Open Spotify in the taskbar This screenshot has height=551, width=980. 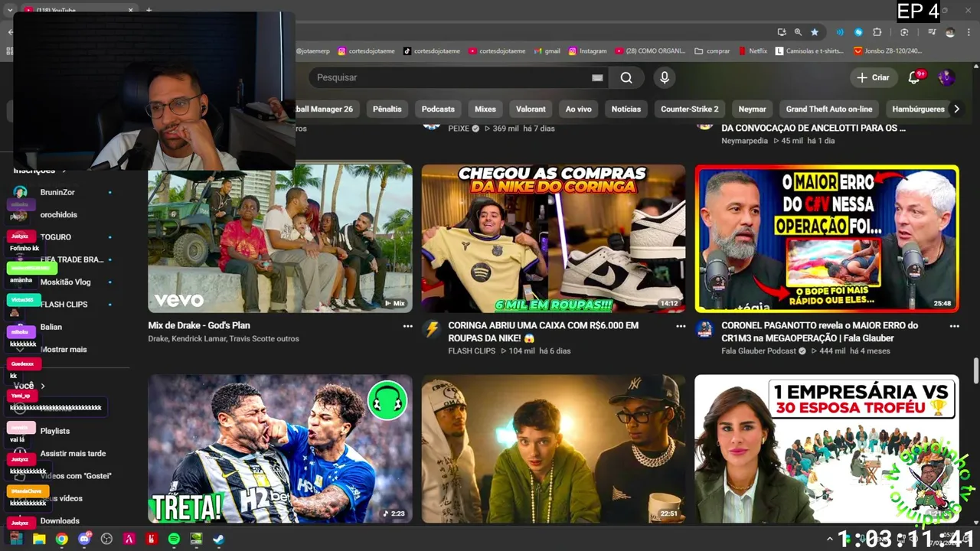(174, 539)
